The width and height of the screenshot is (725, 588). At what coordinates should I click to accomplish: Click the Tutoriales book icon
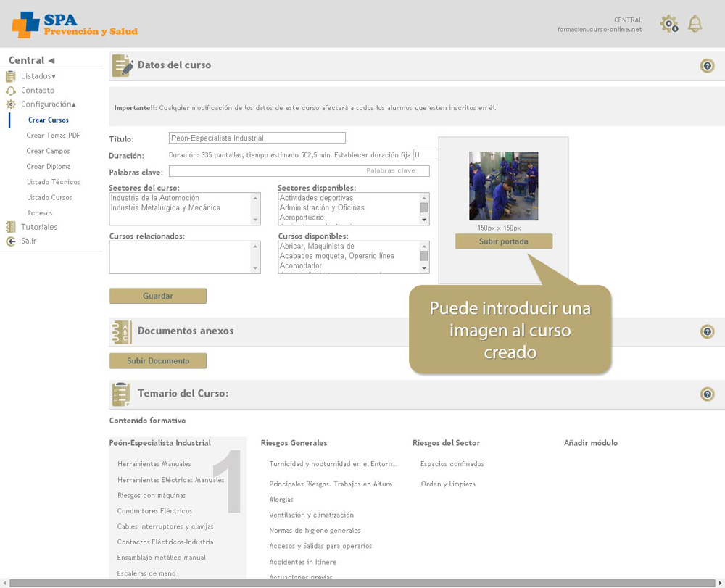[x=11, y=227]
